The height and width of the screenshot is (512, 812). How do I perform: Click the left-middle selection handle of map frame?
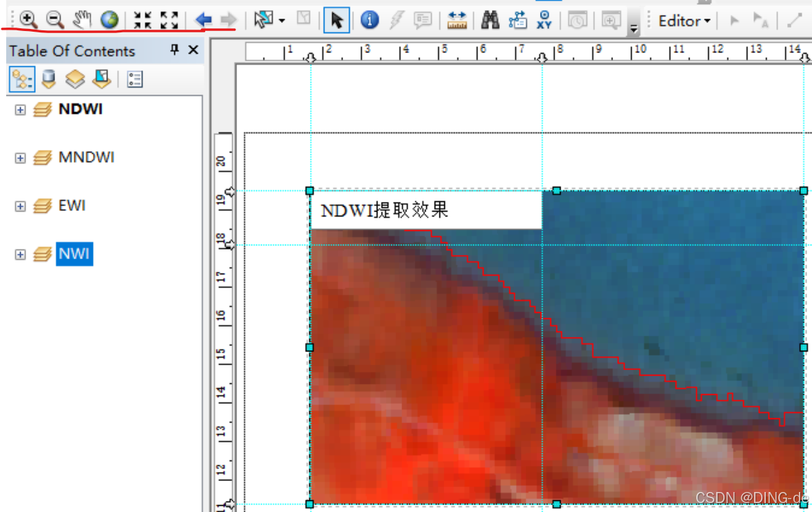click(310, 347)
